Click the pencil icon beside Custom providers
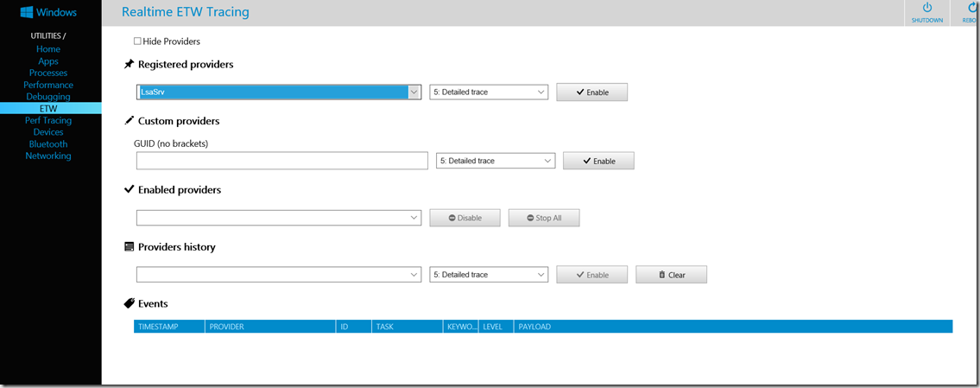 click(x=130, y=121)
